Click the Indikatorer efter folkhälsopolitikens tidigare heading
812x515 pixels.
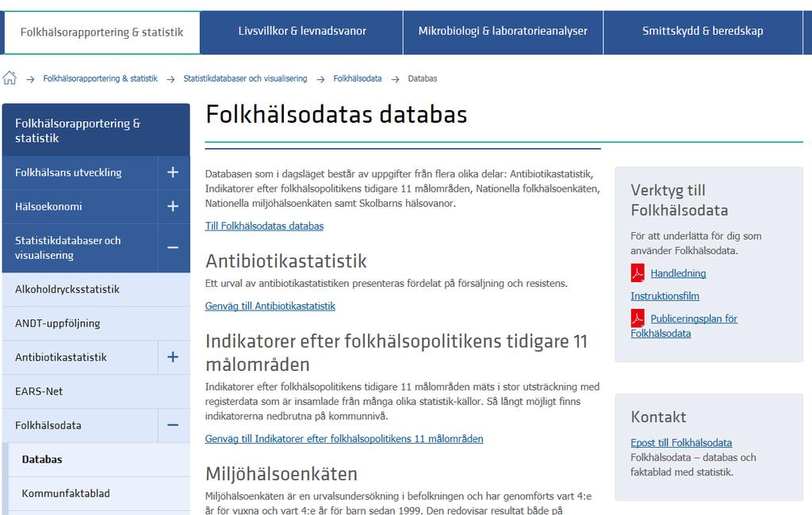[396, 353]
